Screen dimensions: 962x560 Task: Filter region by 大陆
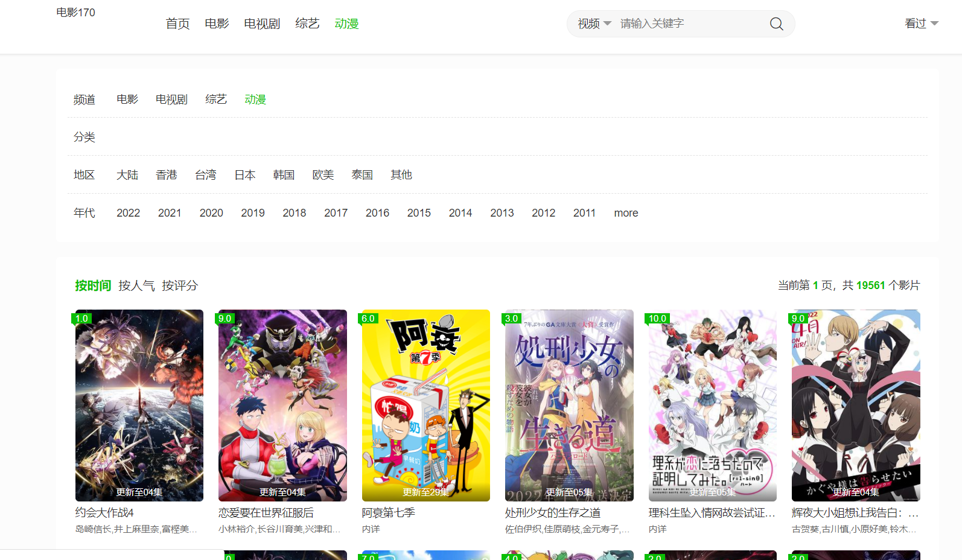[127, 175]
